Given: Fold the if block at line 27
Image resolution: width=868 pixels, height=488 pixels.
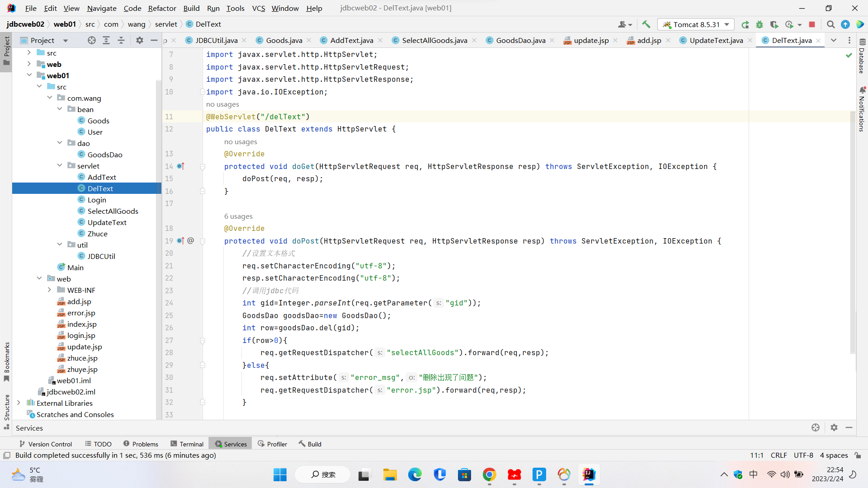Looking at the screenshot, I should point(203,340).
